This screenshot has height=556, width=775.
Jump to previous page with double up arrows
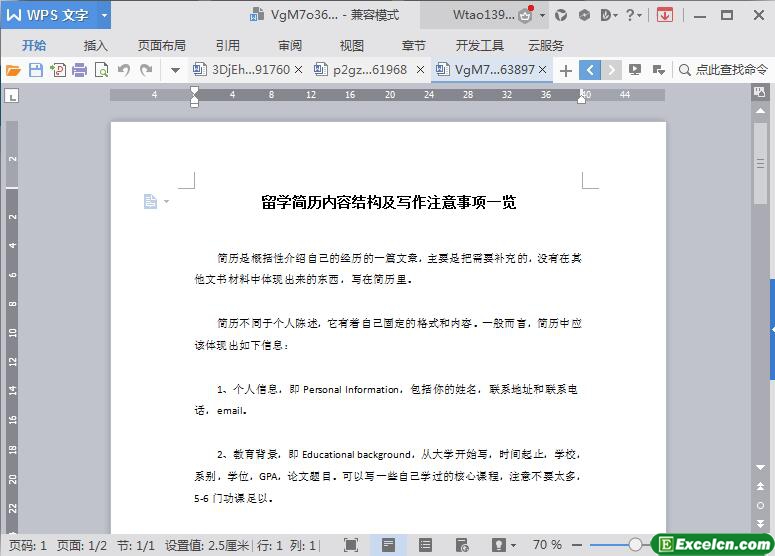pos(760,487)
